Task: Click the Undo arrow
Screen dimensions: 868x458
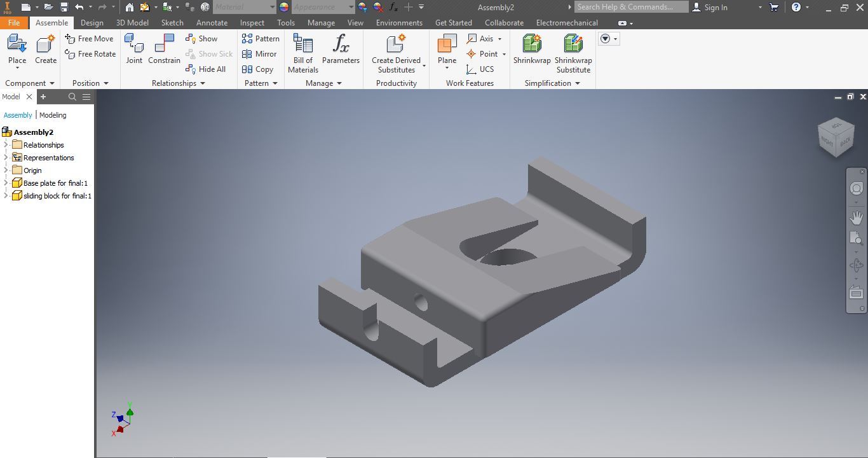Action: [x=79, y=7]
